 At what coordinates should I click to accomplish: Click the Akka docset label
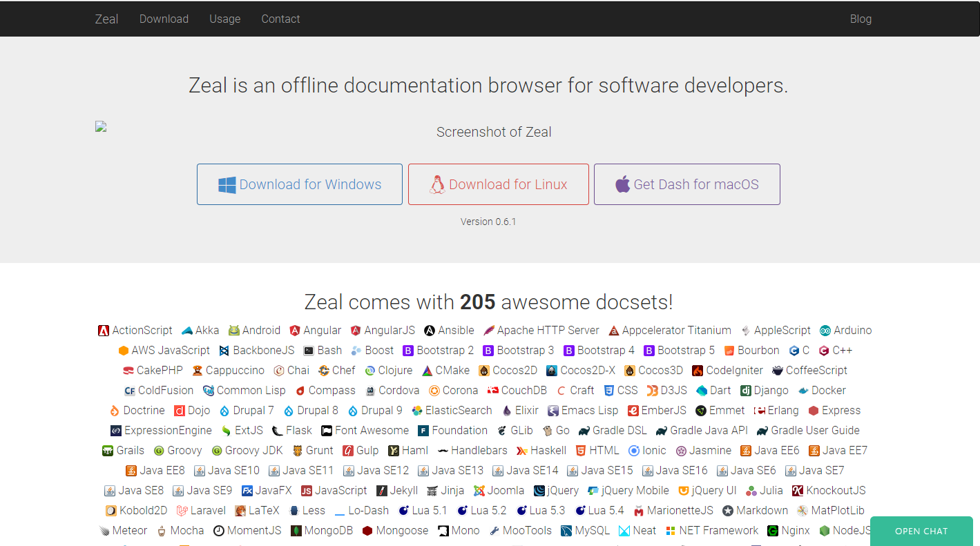pos(207,331)
